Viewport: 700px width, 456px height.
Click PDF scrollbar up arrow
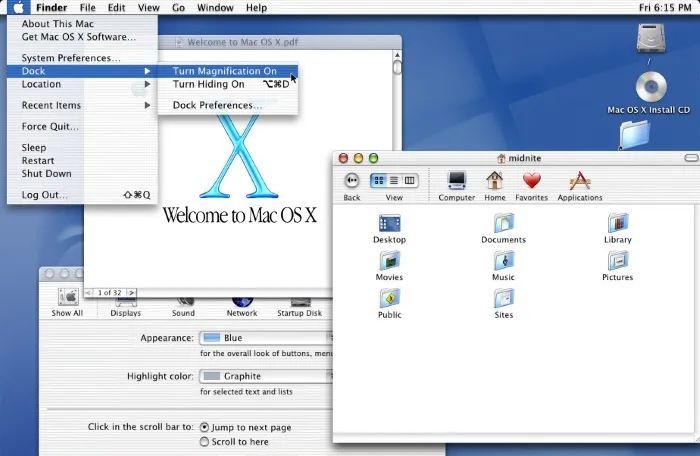(397, 55)
